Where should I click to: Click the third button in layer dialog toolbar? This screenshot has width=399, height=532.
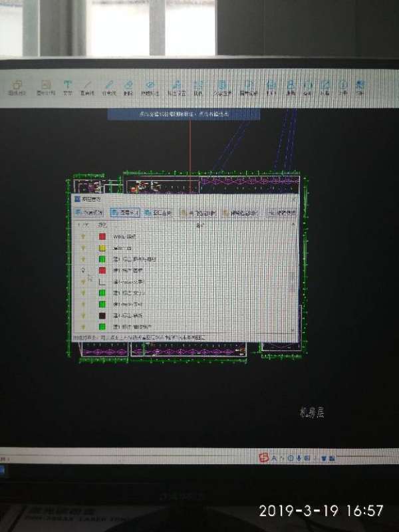[158, 213]
